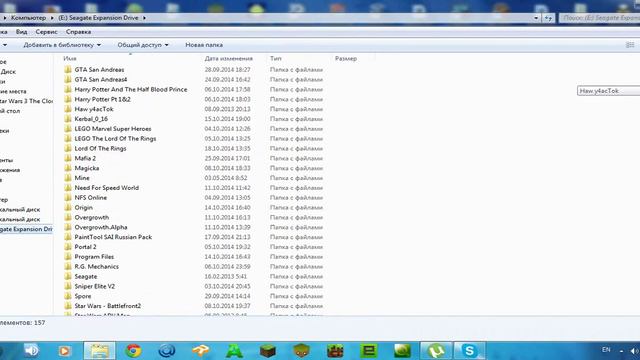The height and width of the screenshot is (360, 640).
Task: Open Skype from the taskbar
Action: [x=469, y=351]
